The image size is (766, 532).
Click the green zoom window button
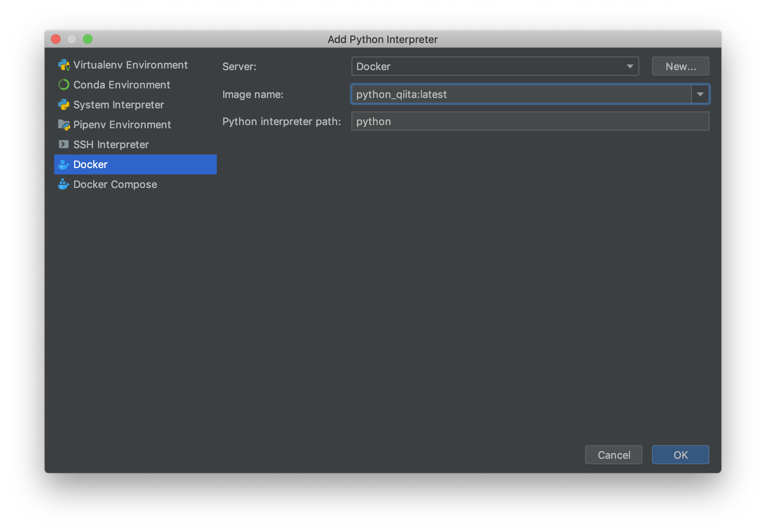tap(88, 39)
